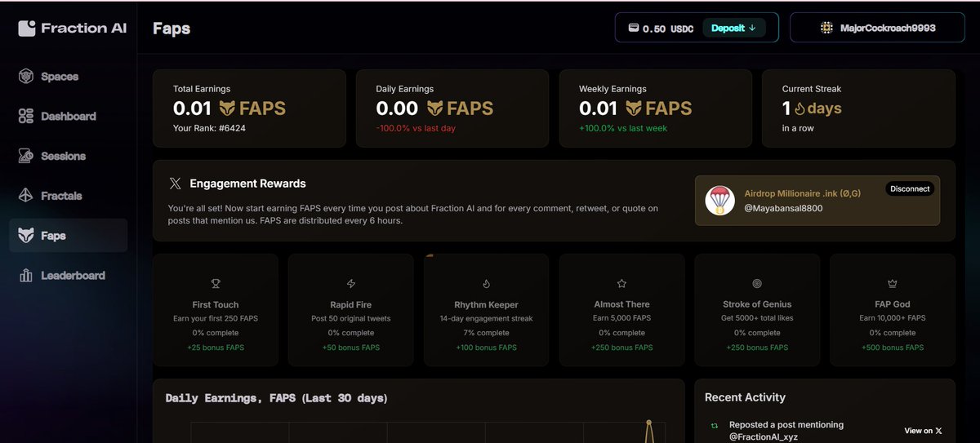Click the +100 bonus FAPS text
980x443 pixels.
coord(487,348)
